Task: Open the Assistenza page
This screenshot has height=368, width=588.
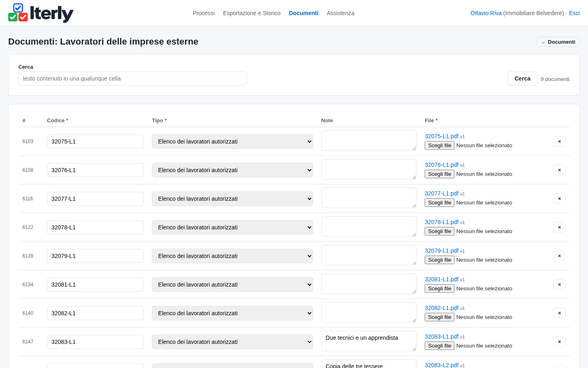Action: coord(341,13)
